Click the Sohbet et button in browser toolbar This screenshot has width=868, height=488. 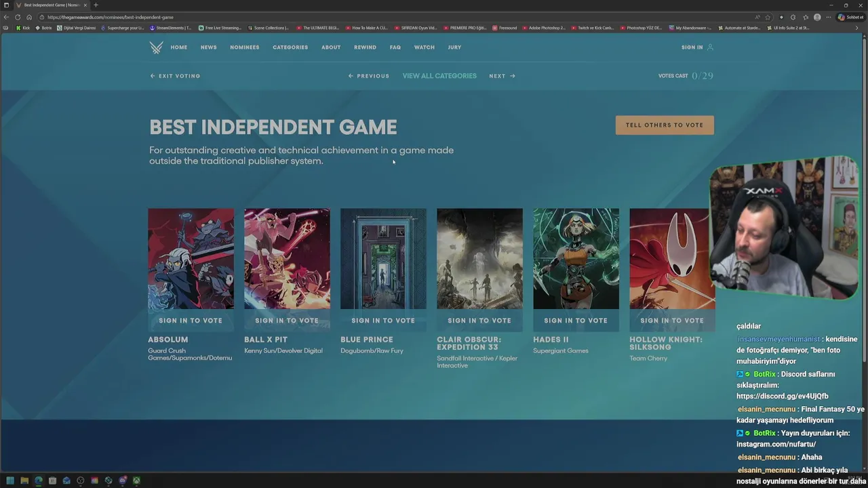point(850,17)
